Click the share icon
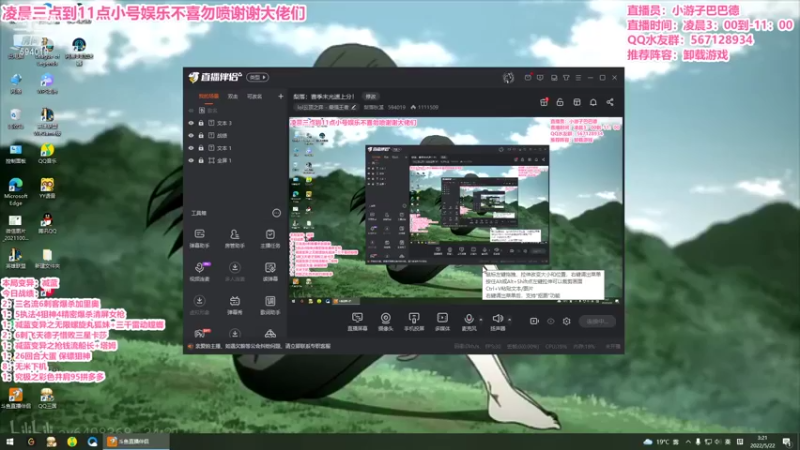Image resolution: width=800 pixels, height=450 pixels. (610, 102)
